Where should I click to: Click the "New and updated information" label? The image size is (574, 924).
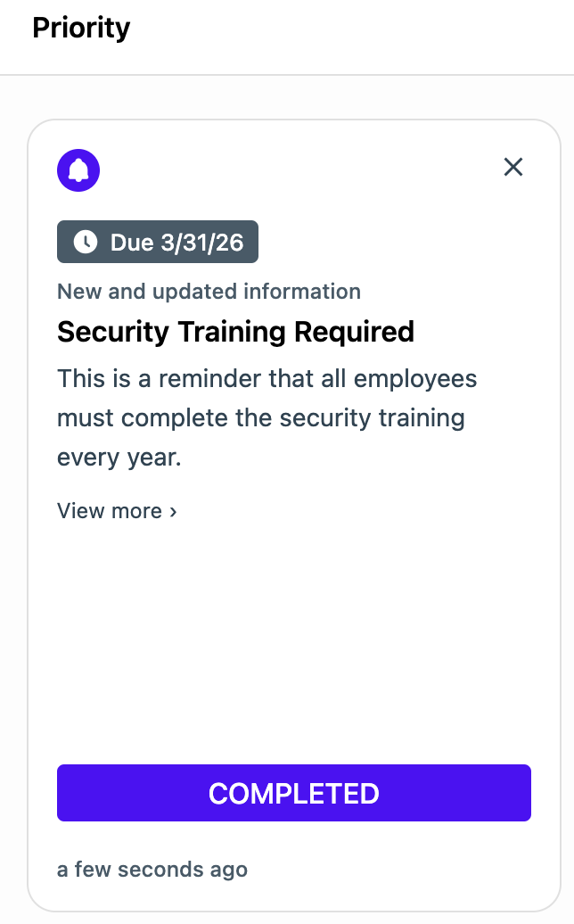[x=209, y=292]
